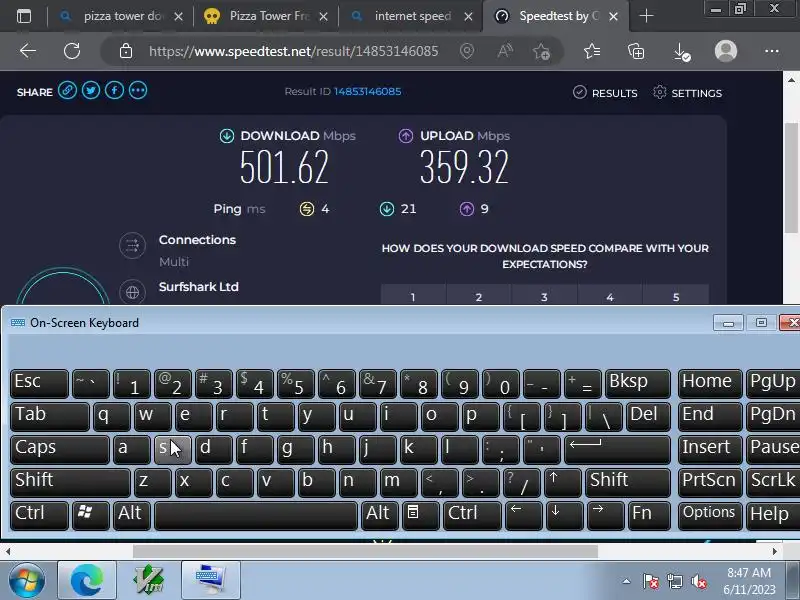Open Vim from the taskbar
Viewport: 800px width, 600px height.
(x=148, y=581)
